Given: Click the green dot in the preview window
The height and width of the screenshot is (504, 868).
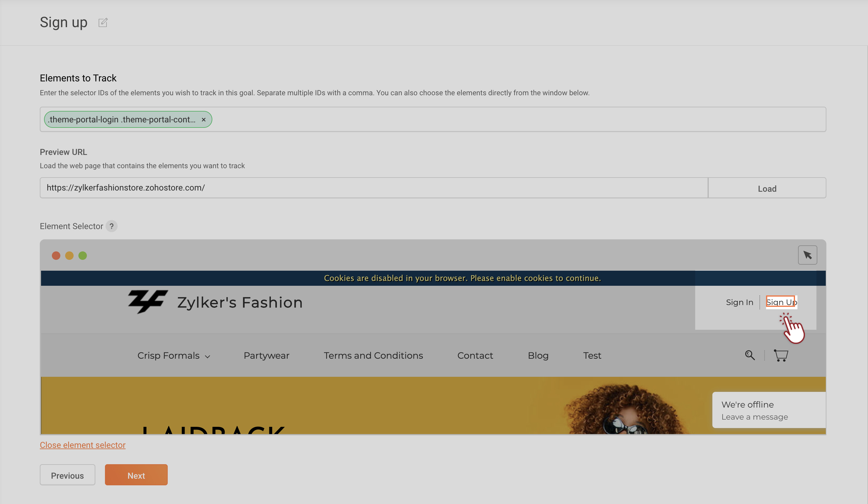Looking at the screenshot, I should point(83,256).
